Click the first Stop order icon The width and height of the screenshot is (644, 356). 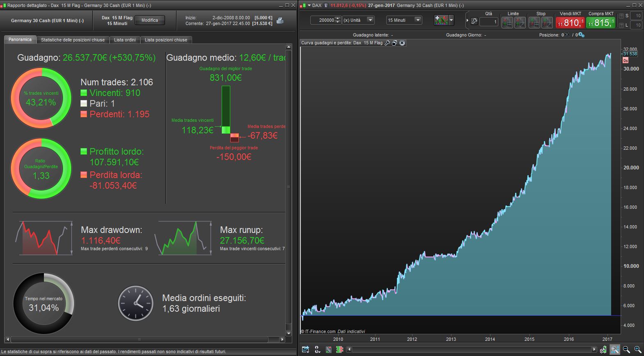coord(534,22)
